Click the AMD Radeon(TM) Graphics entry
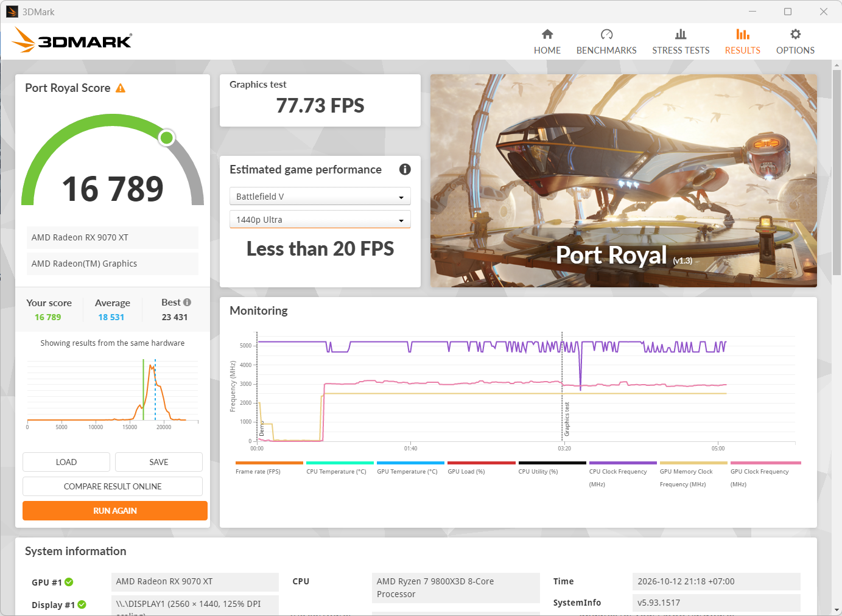This screenshot has height=616, width=842. point(113,264)
